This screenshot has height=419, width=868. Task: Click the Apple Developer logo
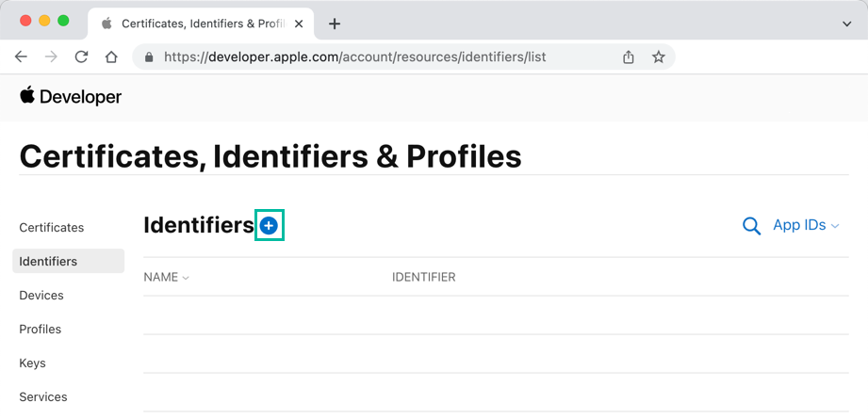click(x=71, y=97)
